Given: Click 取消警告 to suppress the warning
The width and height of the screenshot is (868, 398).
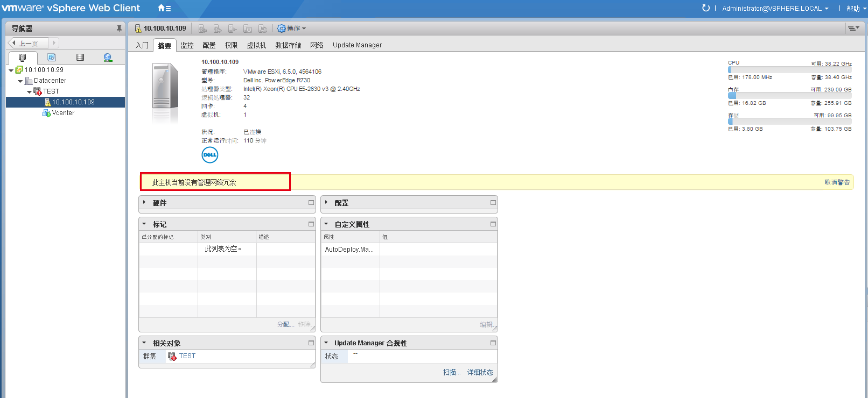Looking at the screenshot, I should pos(837,182).
